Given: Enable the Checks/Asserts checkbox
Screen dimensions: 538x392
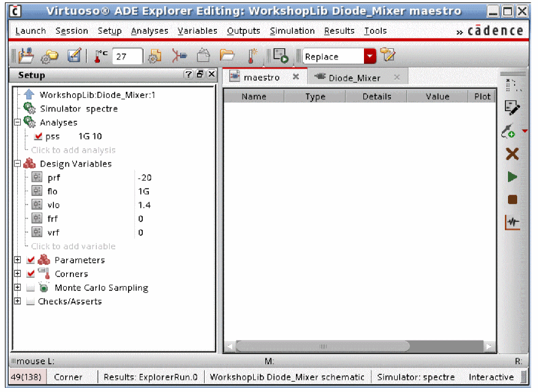Looking at the screenshot, I should (x=31, y=301).
